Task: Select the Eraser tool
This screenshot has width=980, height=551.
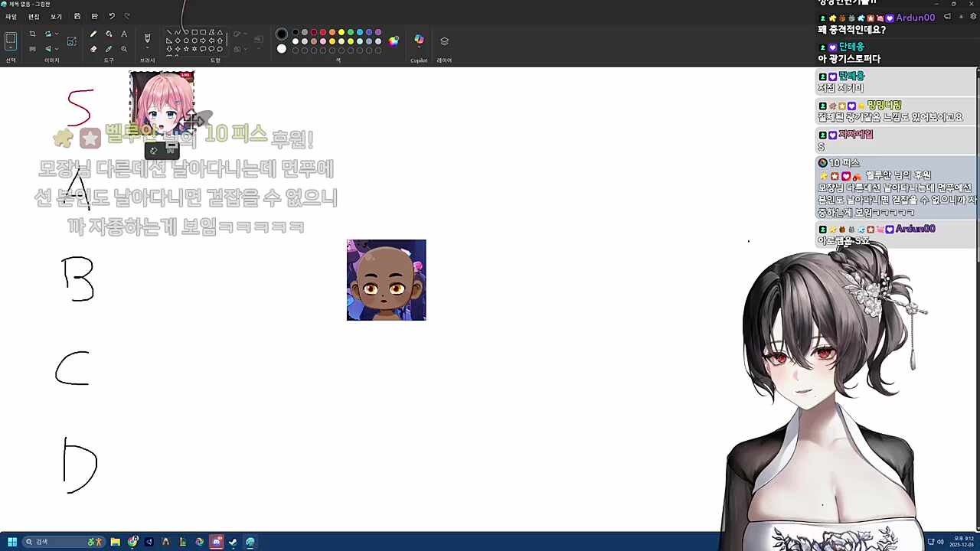Action: pyautogui.click(x=93, y=47)
